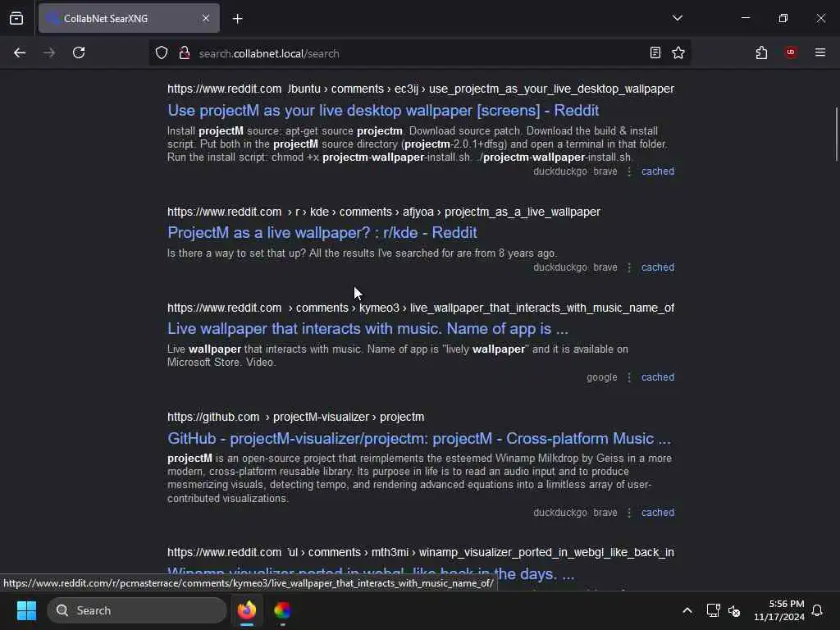Open 'Live wallpaper that interacts with music' result
This screenshot has width=840, height=630.
[367, 328]
